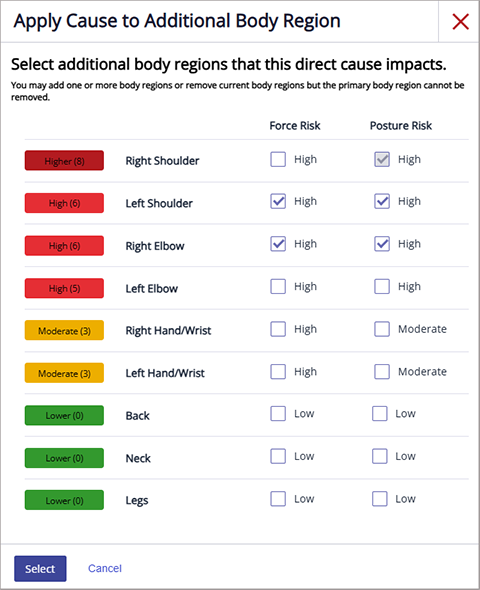Image resolution: width=480 pixels, height=590 pixels.
Task: Select Low Force Risk for Back
Action: 278,414
